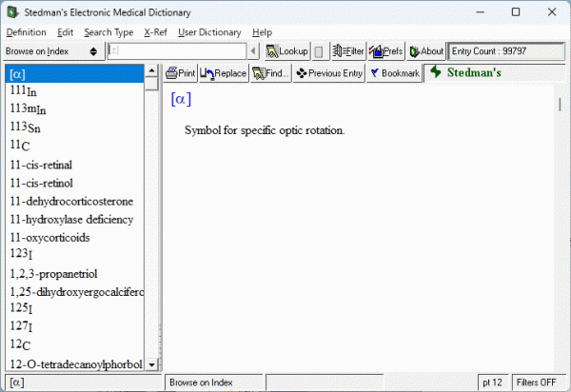Bookmark the current entry
Image resolution: width=571 pixels, height=392 pixels.
[395, 73]
